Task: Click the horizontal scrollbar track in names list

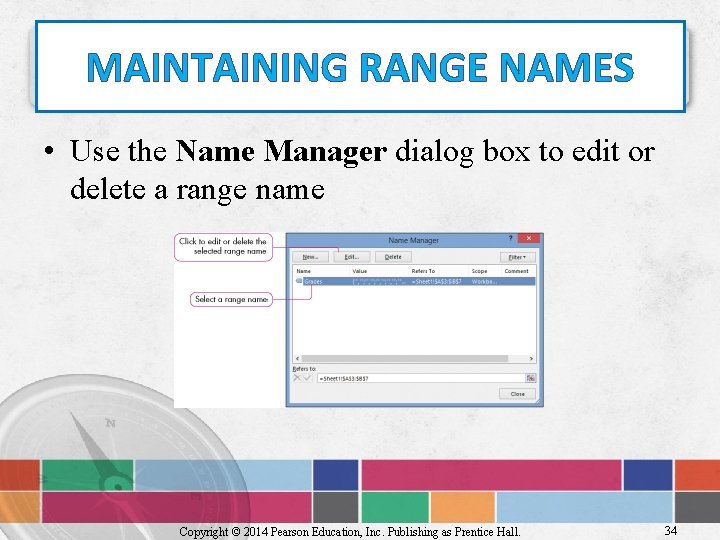Action: [x=414, y=358]
